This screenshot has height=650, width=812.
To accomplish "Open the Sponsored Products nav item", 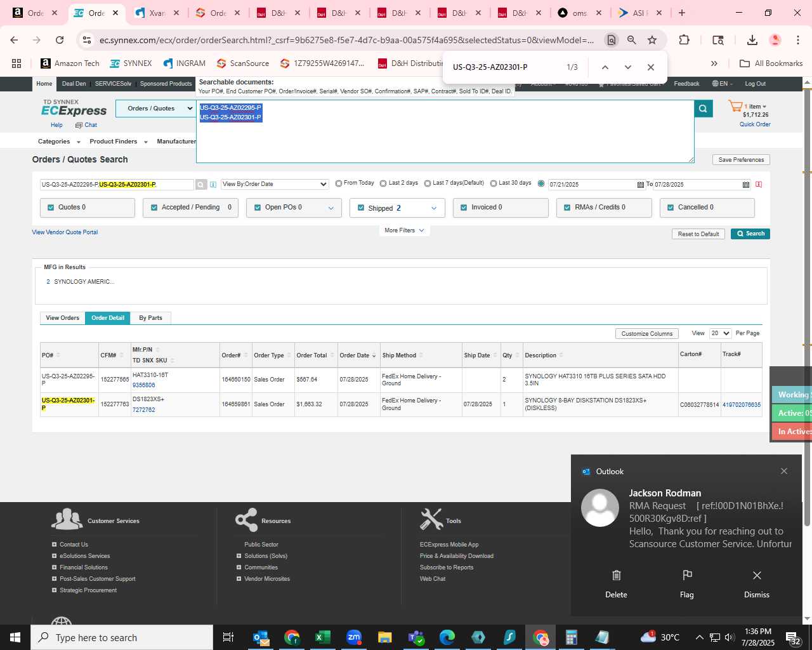I will 166,84.
